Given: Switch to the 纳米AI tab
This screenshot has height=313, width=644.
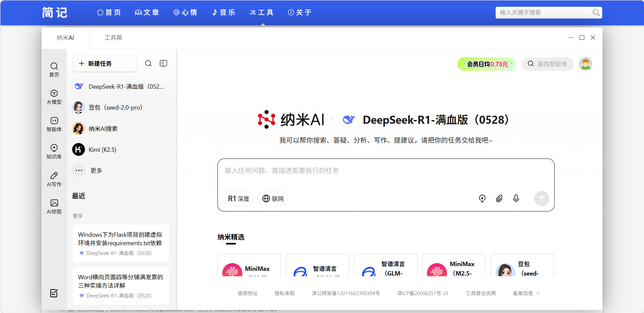Looking at the screenshot, I should point(65,38).
